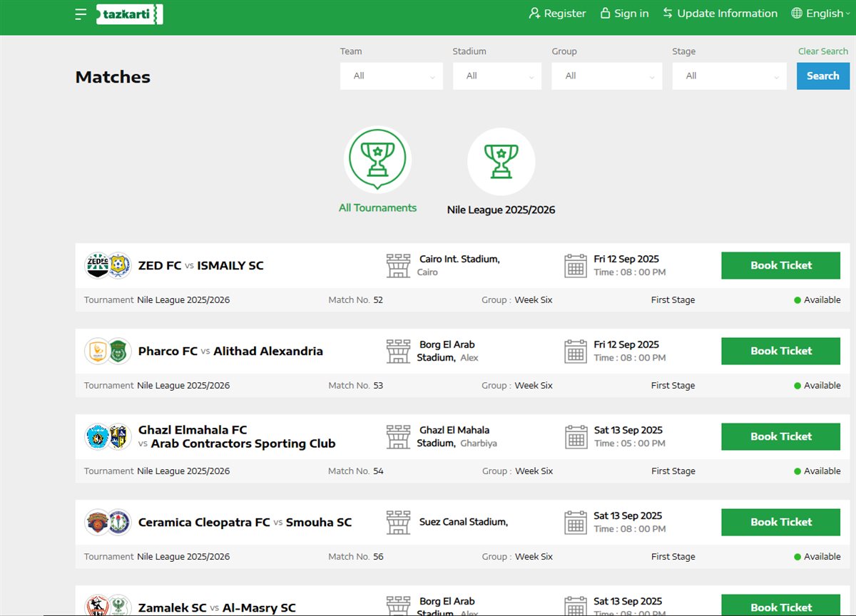Click Match No. 52 text
Viewport: 856px width, 616px height.
(355, 300)
